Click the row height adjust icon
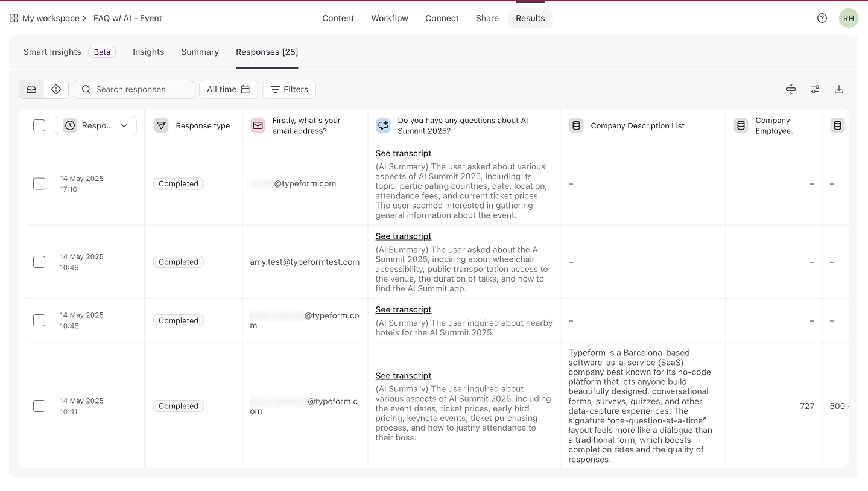Viewport: 868px width, 491px height. [790, 89]
